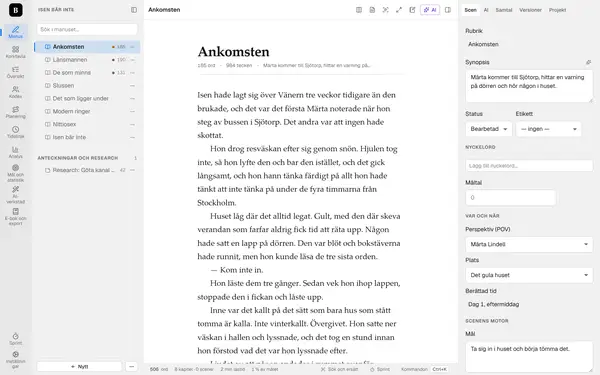Expand editor to fullscreen
Viewport: 600px width, 375px height.
(x=399, y=10)
